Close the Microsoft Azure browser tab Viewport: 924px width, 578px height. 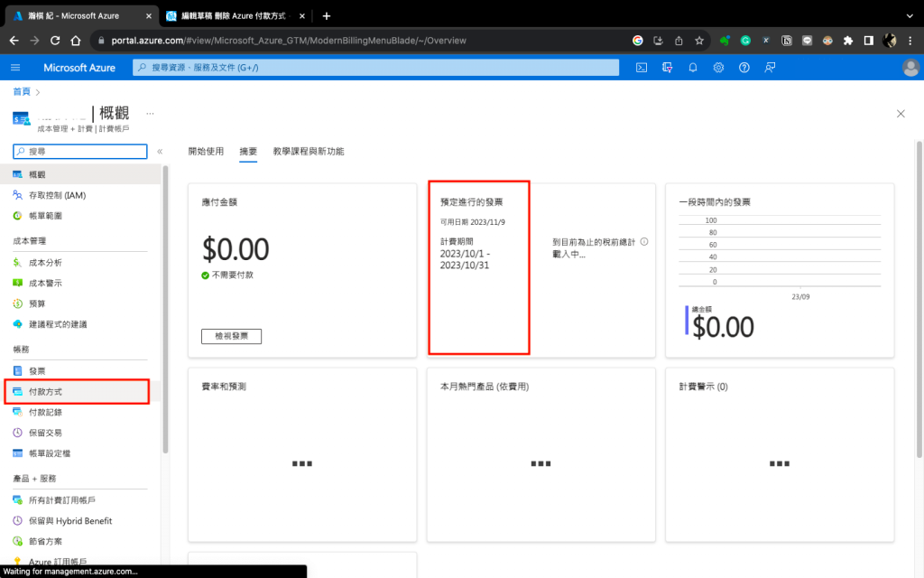click(149, 16)
